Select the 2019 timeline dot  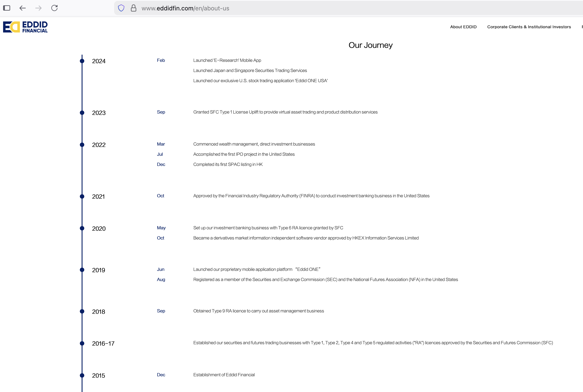82,270
